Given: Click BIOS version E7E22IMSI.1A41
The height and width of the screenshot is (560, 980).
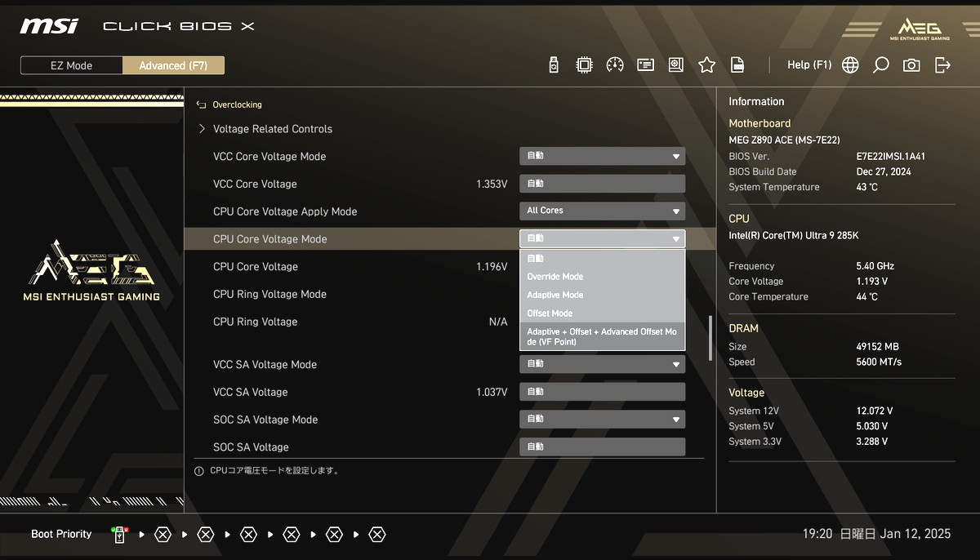Looking at the screenshot, I should (x=890, y=157).
